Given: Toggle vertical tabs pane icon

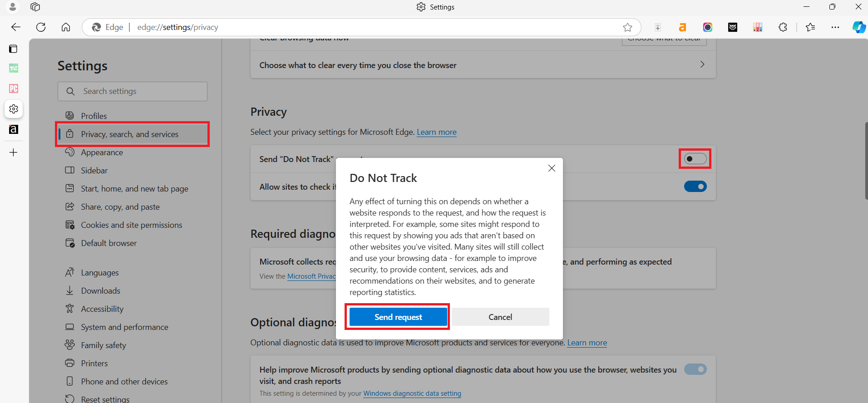Looking at the screenshot, I should click(14, 49).
